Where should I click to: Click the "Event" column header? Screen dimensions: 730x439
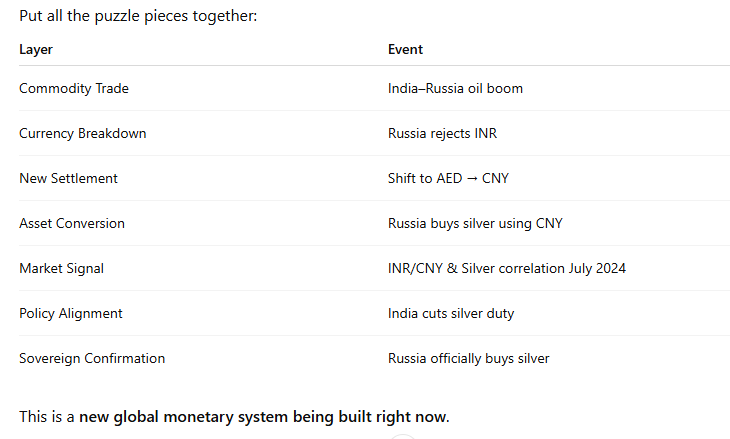click(x=405, y=49)
